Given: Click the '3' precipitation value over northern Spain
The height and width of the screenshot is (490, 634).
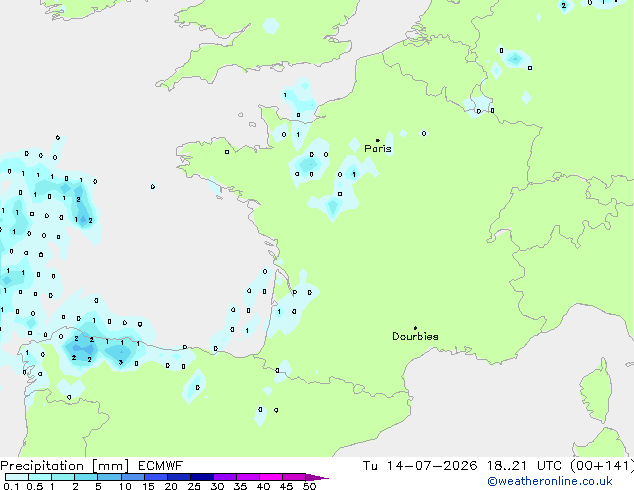Looking at the screenshot, I should [x=120, y=362].
